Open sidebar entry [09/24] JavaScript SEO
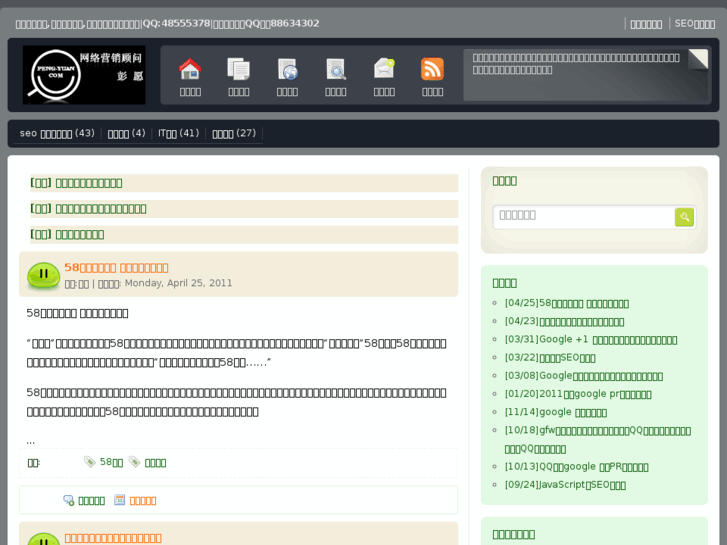The height and width of the screenshot is (545, 727). (x=565, y=485)
